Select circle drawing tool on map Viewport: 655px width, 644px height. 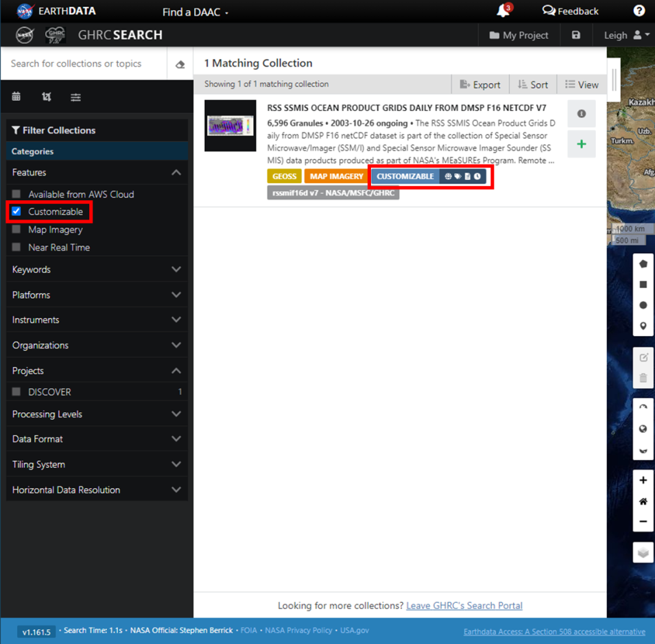pyautogui.click(x=643, y=305)
